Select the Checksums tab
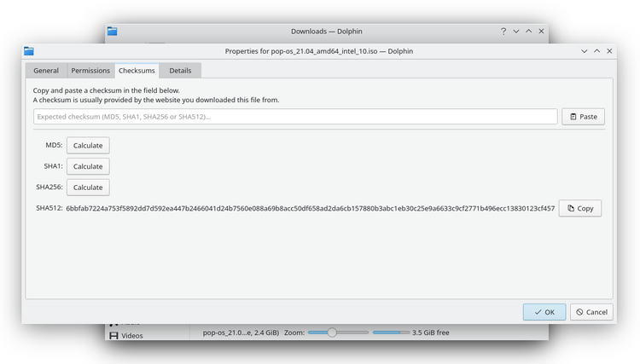This screenshot has width=640, height=364. [137, 71]
